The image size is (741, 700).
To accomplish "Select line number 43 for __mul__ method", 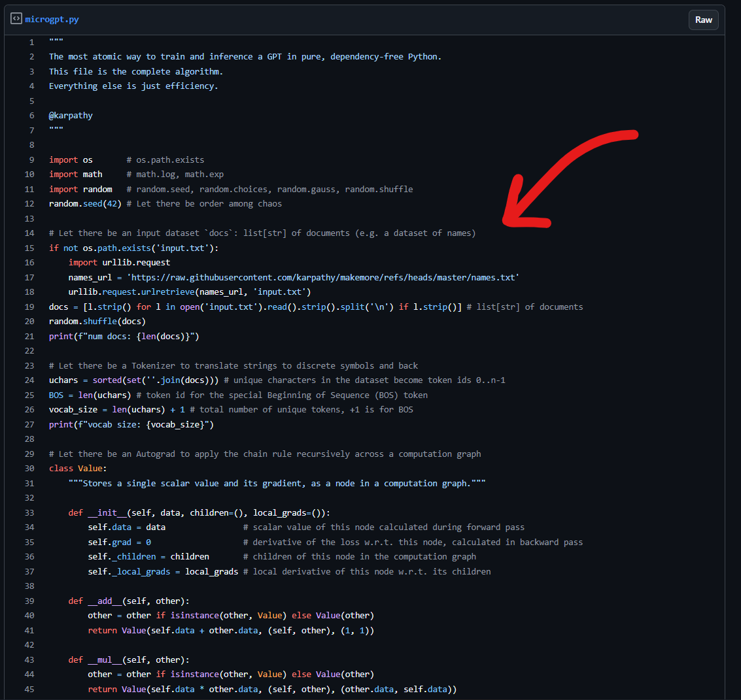I will pyautogui.click(x=29, y=660).
